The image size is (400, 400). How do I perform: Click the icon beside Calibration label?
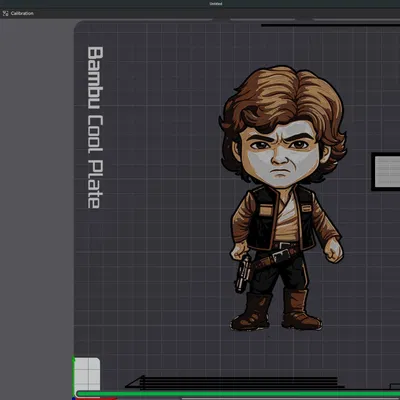pos(5,13)
